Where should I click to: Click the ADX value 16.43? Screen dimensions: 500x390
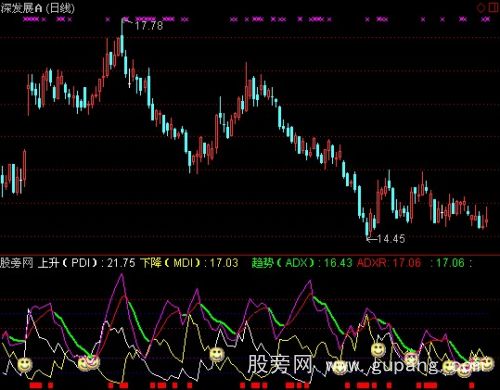[338, 263]
